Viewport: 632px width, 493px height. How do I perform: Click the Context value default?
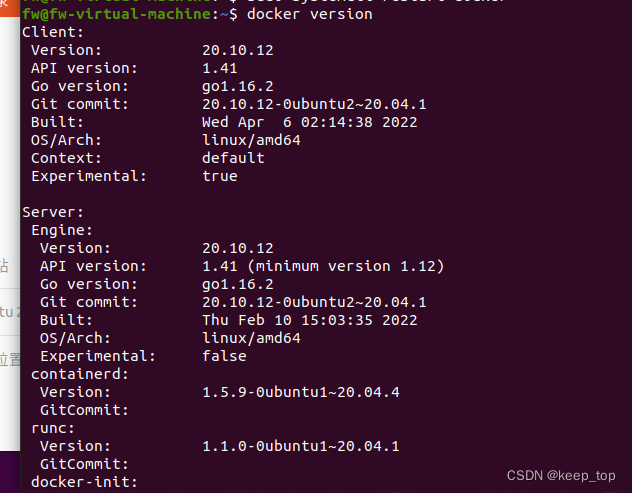(233, 158)
